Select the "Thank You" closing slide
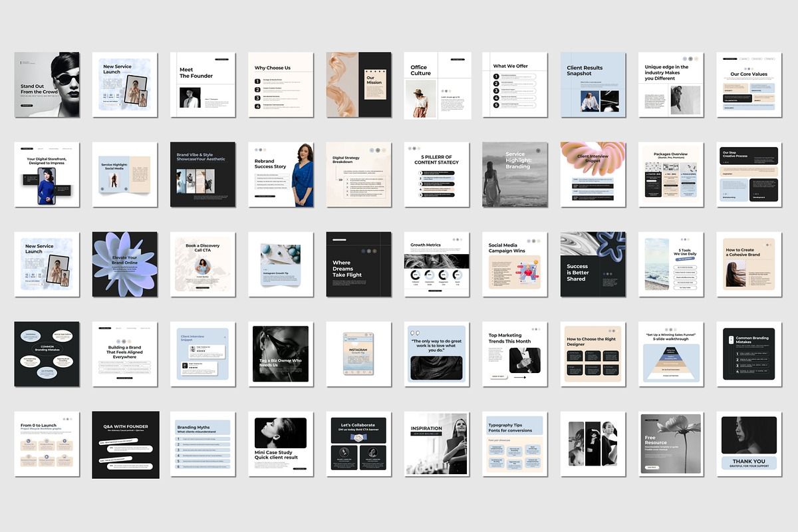This screenshot has width=798, height=532. pyautogui.click(x=749, y=444)
